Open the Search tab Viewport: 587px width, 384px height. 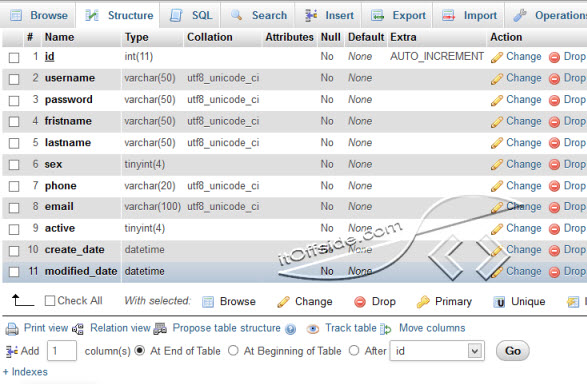pos(258,15)
